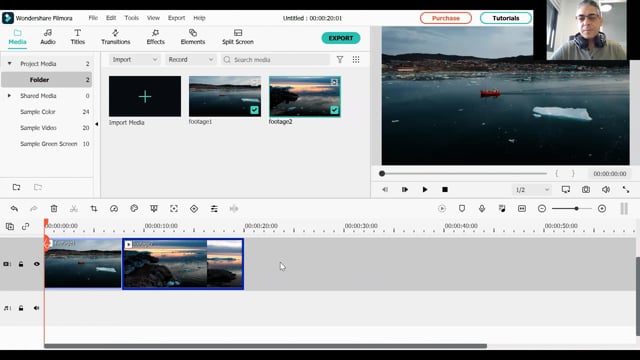
Task: Click the Split scissors icon
Action: 74,209
